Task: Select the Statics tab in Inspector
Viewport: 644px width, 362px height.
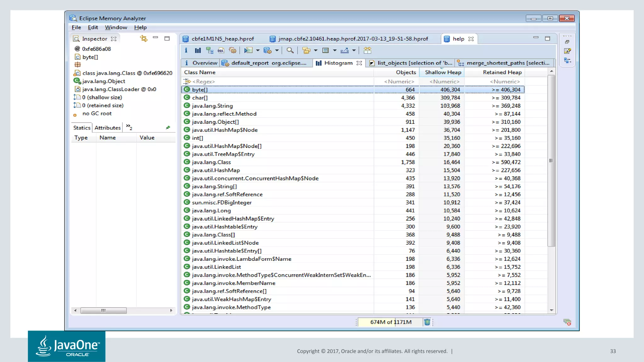Action: tap(82, 128)
